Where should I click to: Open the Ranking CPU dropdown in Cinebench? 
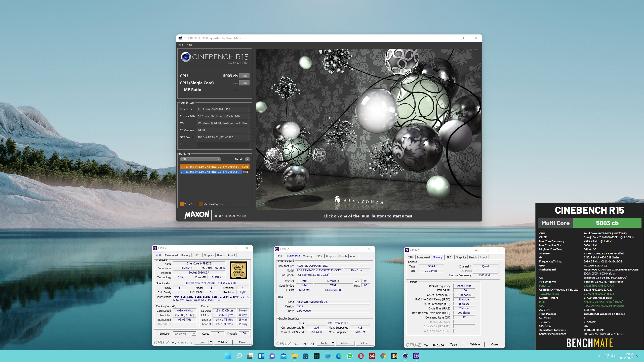tap(200, 159)
